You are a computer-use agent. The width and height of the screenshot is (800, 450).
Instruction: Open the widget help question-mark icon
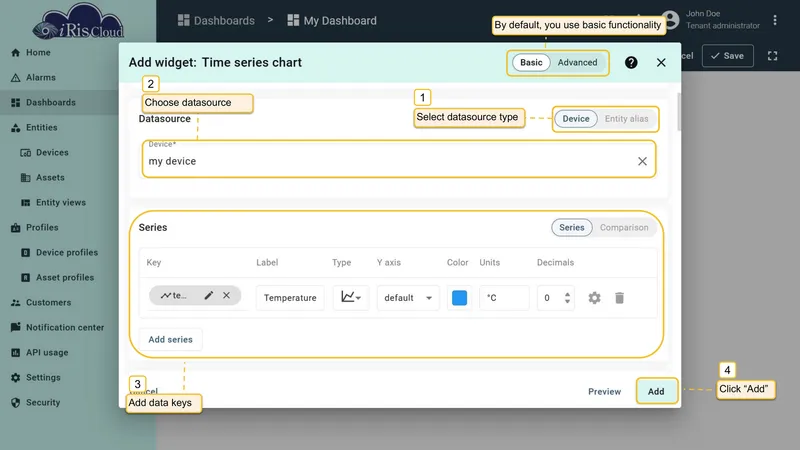[631, 62]
